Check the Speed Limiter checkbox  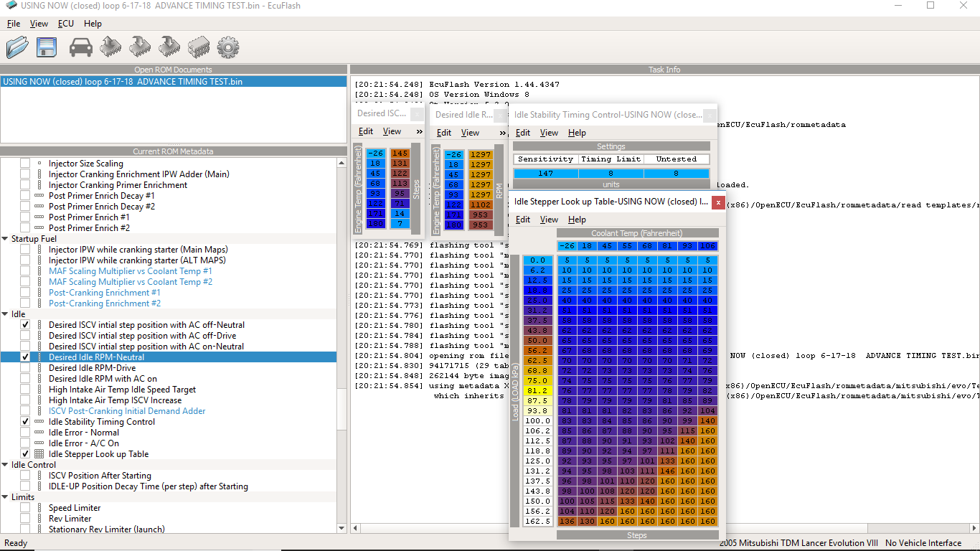(x=25, y=508)
